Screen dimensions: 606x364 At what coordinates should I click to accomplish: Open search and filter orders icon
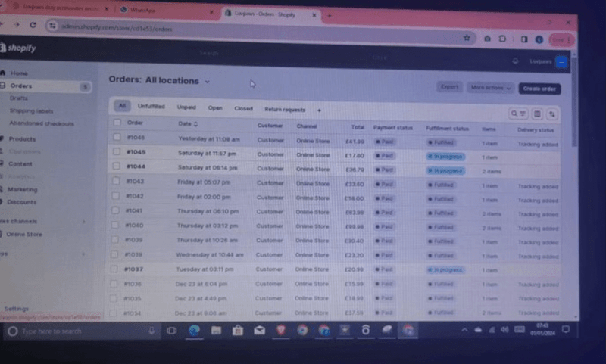(518, 114)
